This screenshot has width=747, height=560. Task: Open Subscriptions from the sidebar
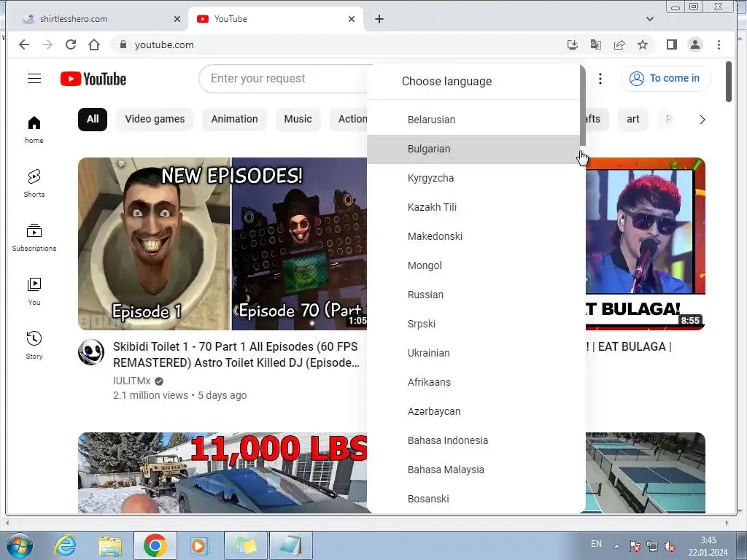34,237
